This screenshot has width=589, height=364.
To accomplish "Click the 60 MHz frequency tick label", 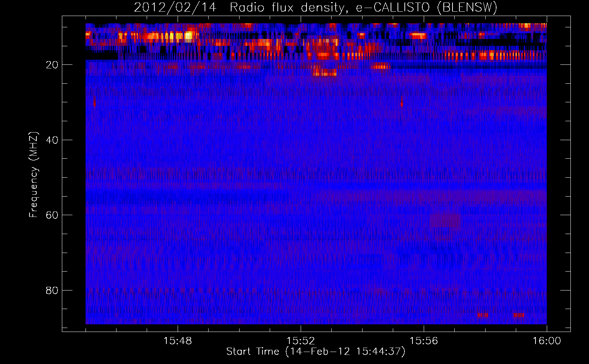I will point(52,215).
